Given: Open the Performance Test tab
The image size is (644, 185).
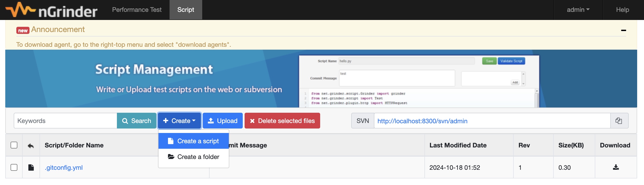Looking at the screenshot, I should pyautogui.click(x=137, y=10).
